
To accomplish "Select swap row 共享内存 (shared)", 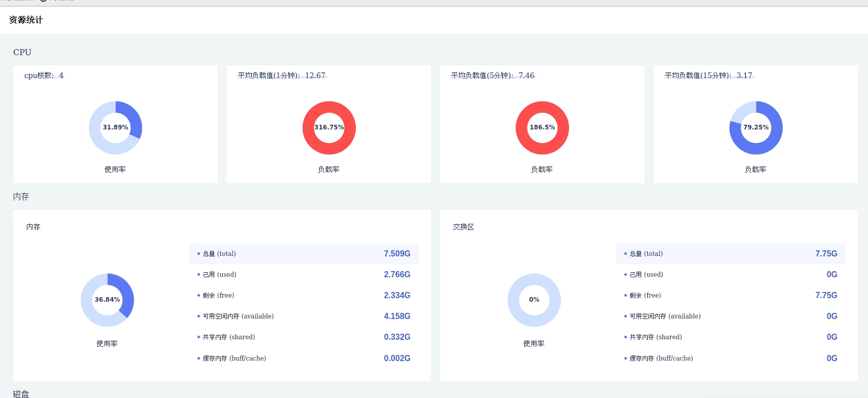I will click(731, 337).
